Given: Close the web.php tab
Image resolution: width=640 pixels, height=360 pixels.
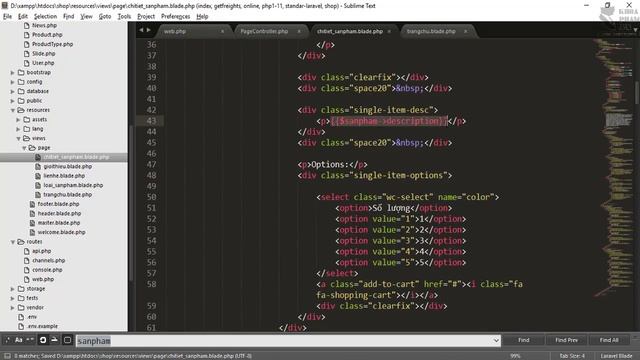Looking at the screenshot, I should [222, 31].
